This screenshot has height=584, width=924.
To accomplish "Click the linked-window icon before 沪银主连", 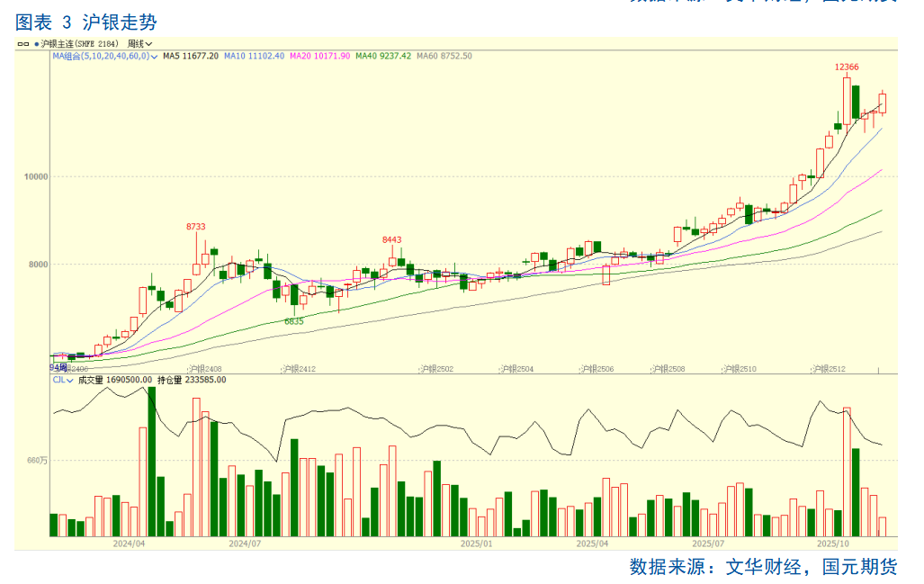I will [x=23, y=43].
